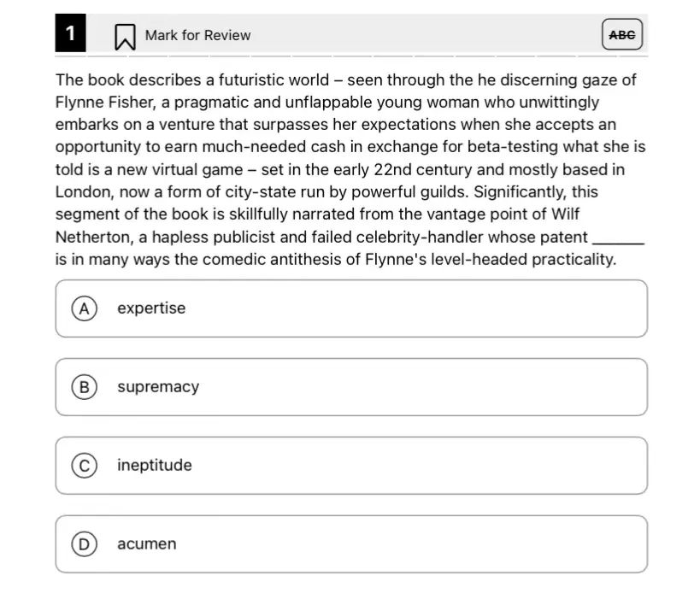Click the Mark for Review label
This screenshot has height=599, width=700.
pyautogui.click(x=197, y=35)
